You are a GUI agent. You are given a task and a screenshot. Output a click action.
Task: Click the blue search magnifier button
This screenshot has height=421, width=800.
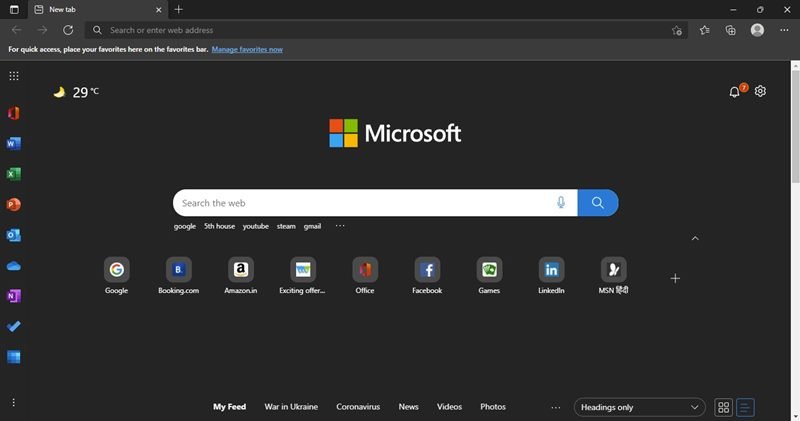[x=598, y=203]
